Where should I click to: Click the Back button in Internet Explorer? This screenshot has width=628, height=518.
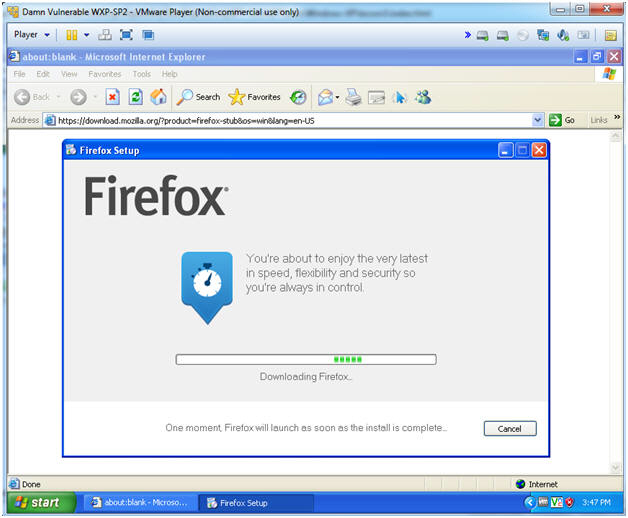pos(31,97)
